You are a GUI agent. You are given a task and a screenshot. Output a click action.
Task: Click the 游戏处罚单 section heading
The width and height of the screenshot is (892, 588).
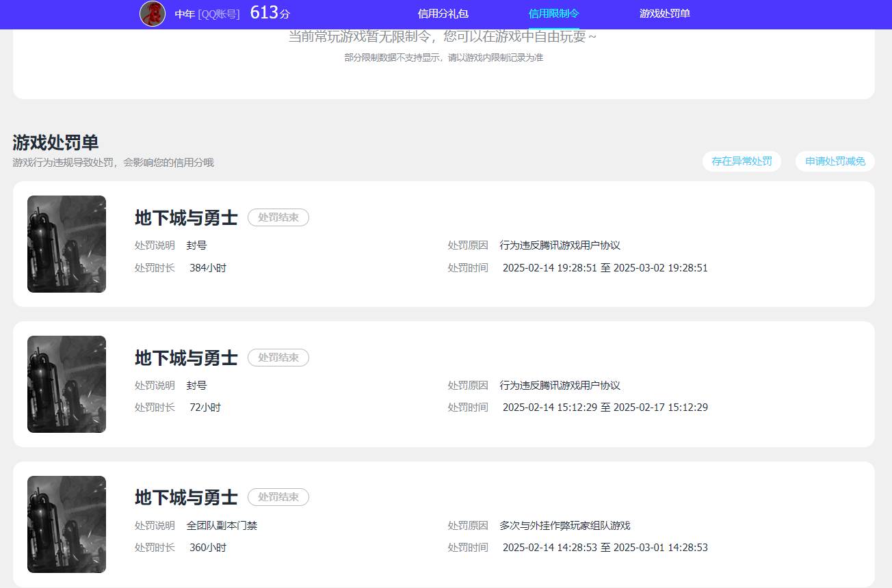tap(55, 142)
